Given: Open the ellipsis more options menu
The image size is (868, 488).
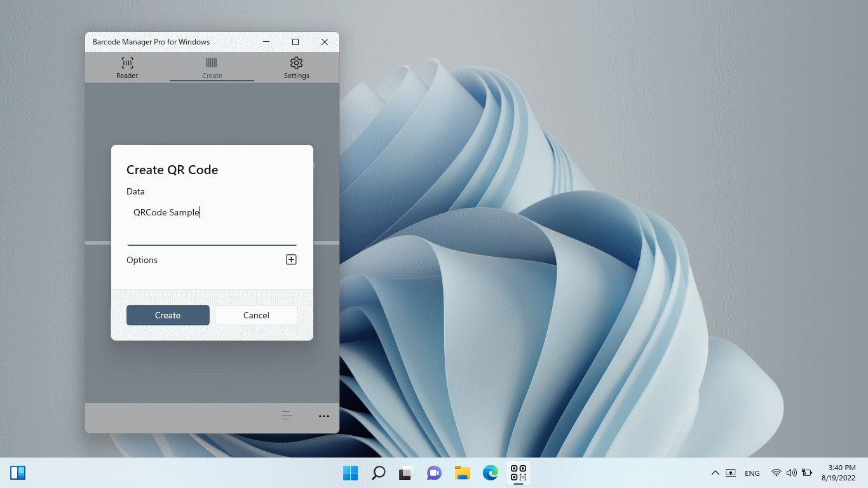Looking at the screenshot, I should (324, 416).
